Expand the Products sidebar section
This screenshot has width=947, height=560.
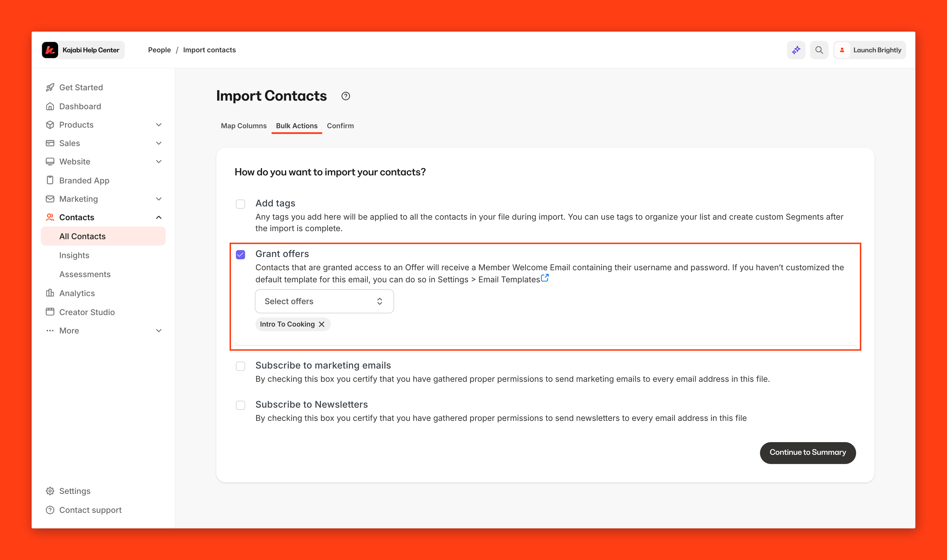tap(159, 125)
